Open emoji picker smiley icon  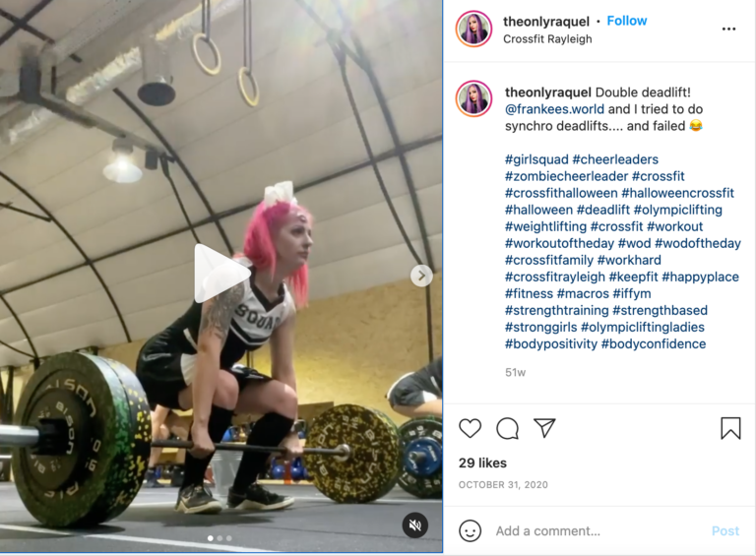point(471,530)
